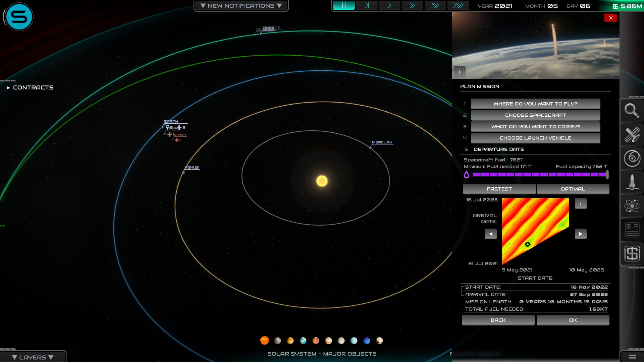
Task: Click the Sun icon in planet bar
Action: (x=265, y=341)
